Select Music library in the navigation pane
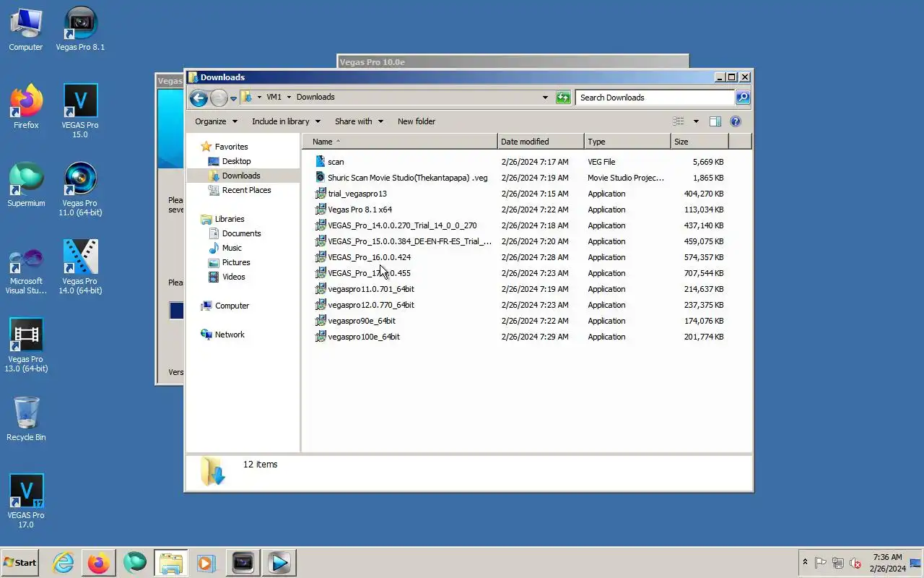The height and width of the screenshot is (578, 924). pyautogui.click(x=232, y=248)
